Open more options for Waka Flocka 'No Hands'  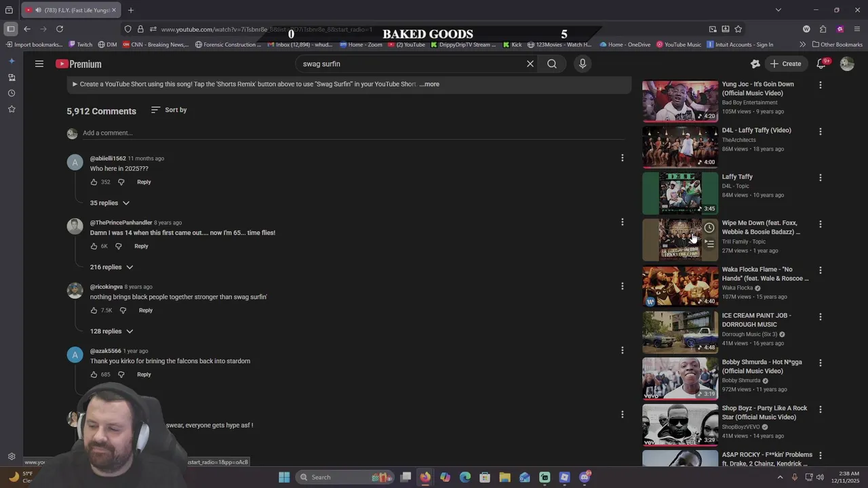(820, 270)
